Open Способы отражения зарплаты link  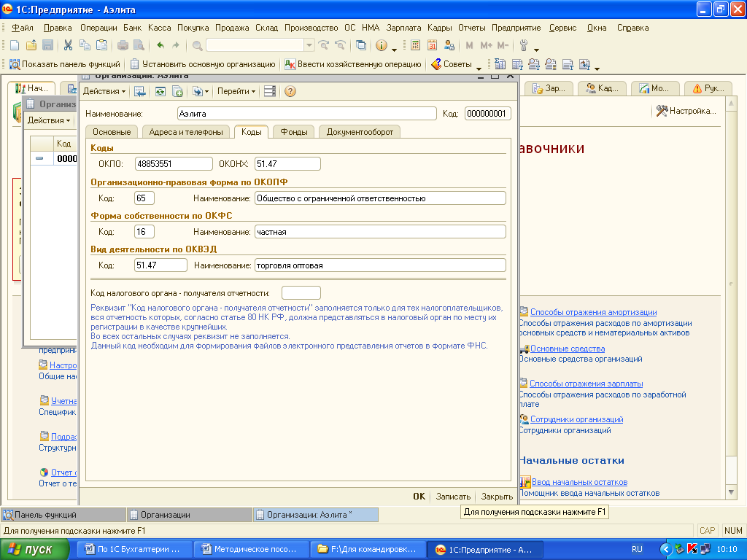click(586, 384)
